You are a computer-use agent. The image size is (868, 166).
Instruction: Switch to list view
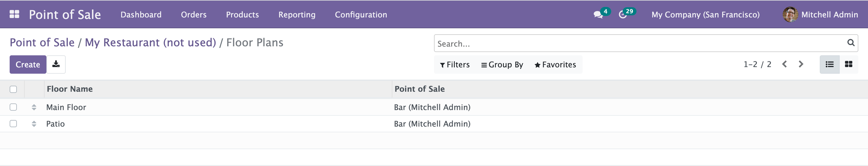pyautogui.click(x=829, y=64)
